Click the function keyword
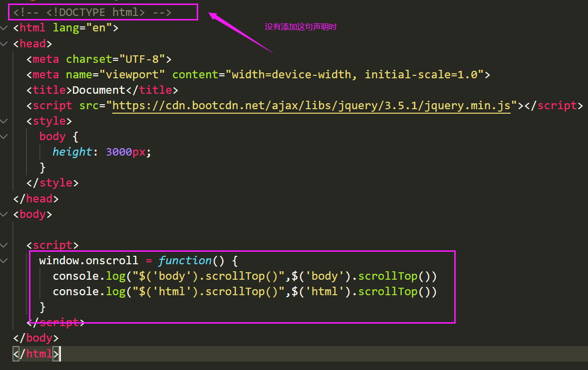Screen dimensions: 588x370 [x=185, y=260]
